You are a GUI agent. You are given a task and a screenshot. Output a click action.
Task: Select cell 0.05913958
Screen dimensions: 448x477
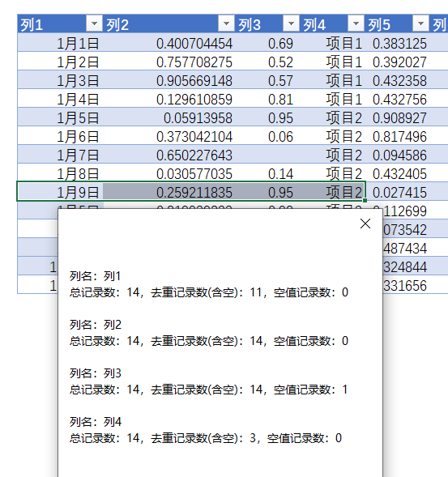coord(169,117)
